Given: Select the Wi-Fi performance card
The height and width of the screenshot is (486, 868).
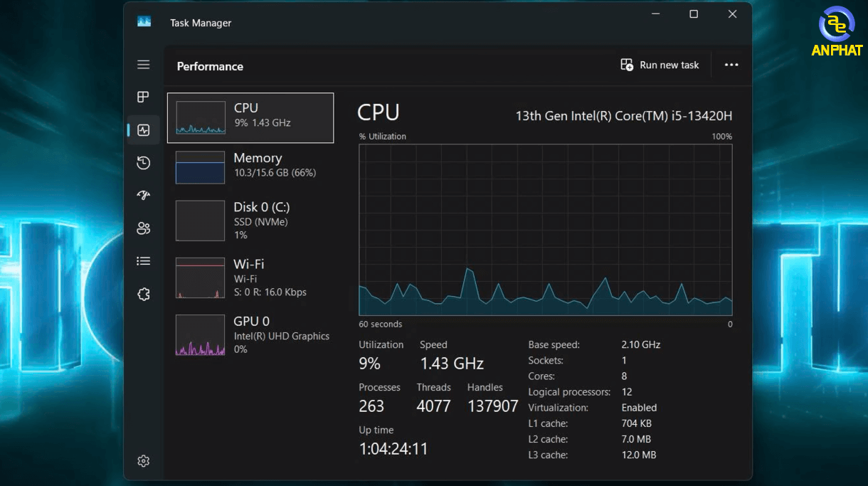Looking at the screenshot, I should [x=250, y=278].
